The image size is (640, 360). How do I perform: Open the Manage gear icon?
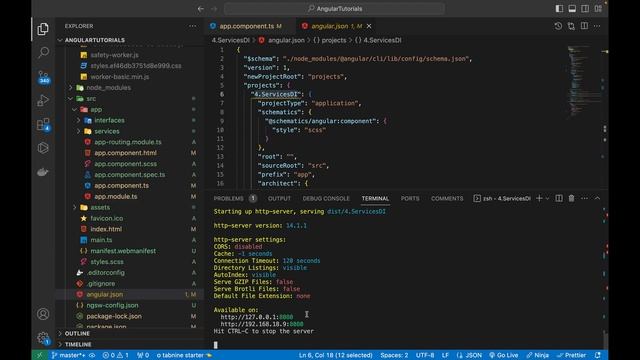(43, 338)
